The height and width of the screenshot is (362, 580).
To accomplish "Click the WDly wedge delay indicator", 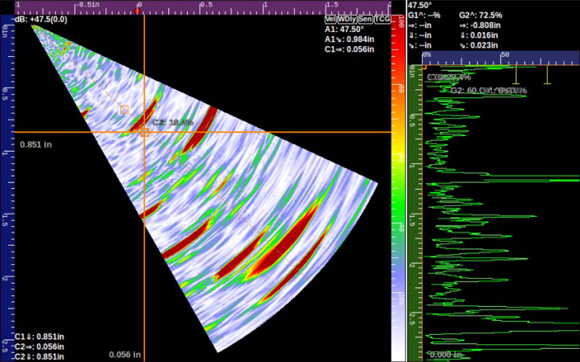I will (347, 19).
